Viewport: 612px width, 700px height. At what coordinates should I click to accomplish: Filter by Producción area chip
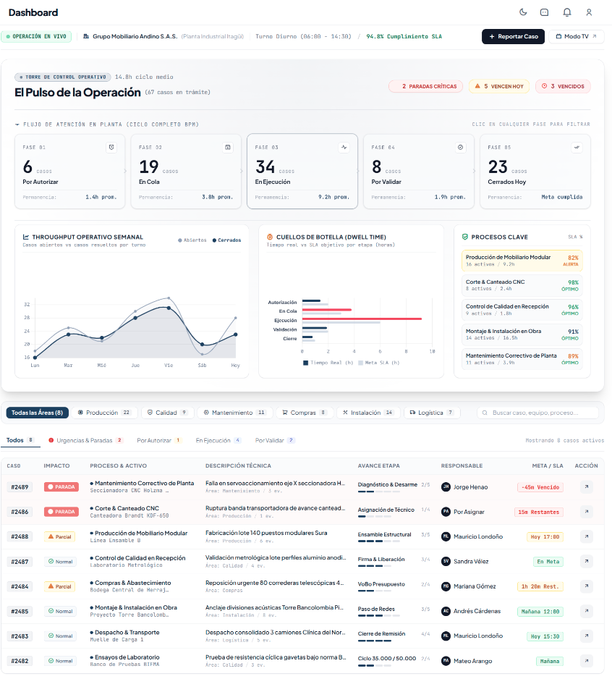coord(105,413)
